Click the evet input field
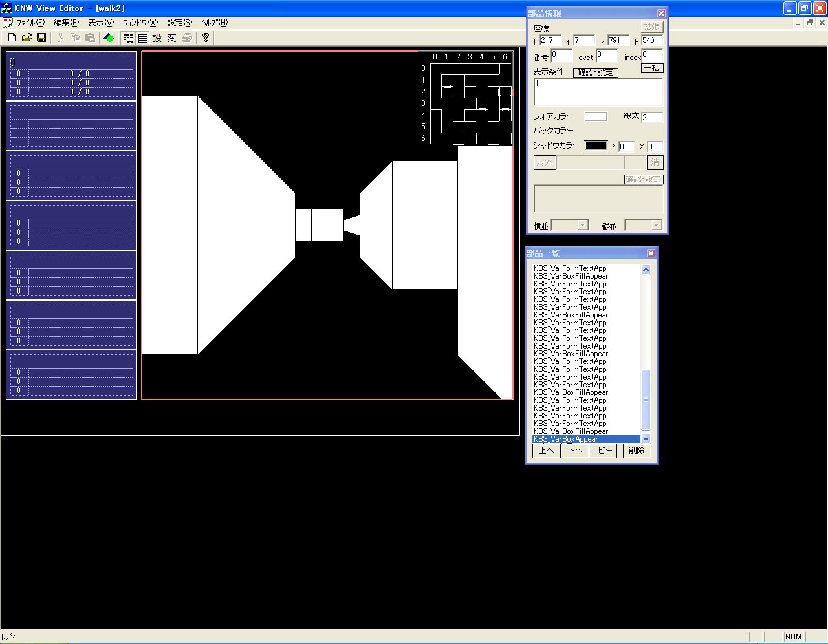828x644 pixels. pos(607,56)
